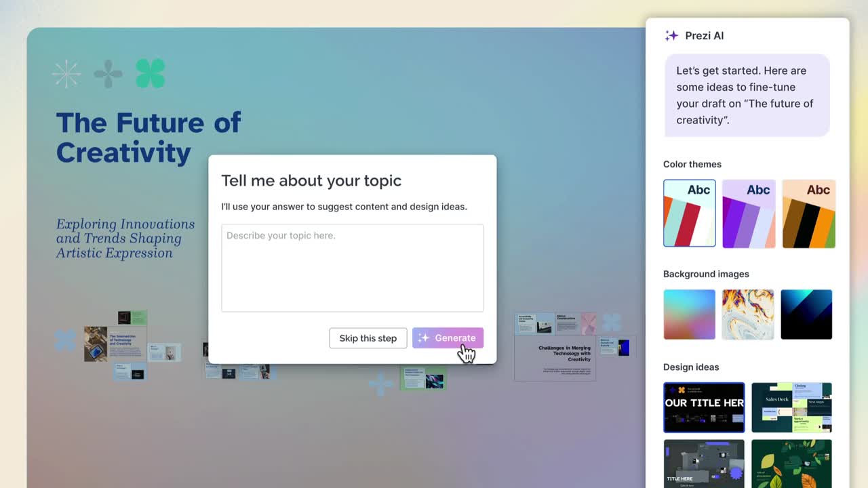
Task: Pick the Sales Deck design idea
Action: pyautogui.click(x=791, y=407)
